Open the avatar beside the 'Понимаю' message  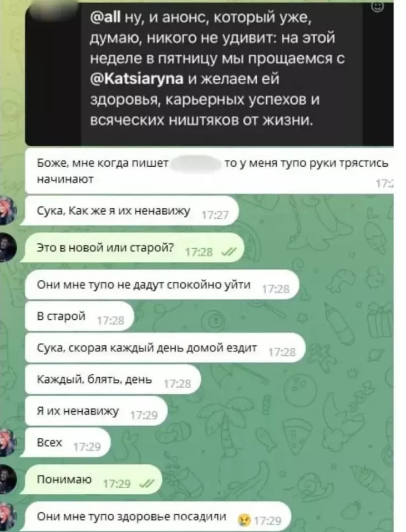point(8,479)
